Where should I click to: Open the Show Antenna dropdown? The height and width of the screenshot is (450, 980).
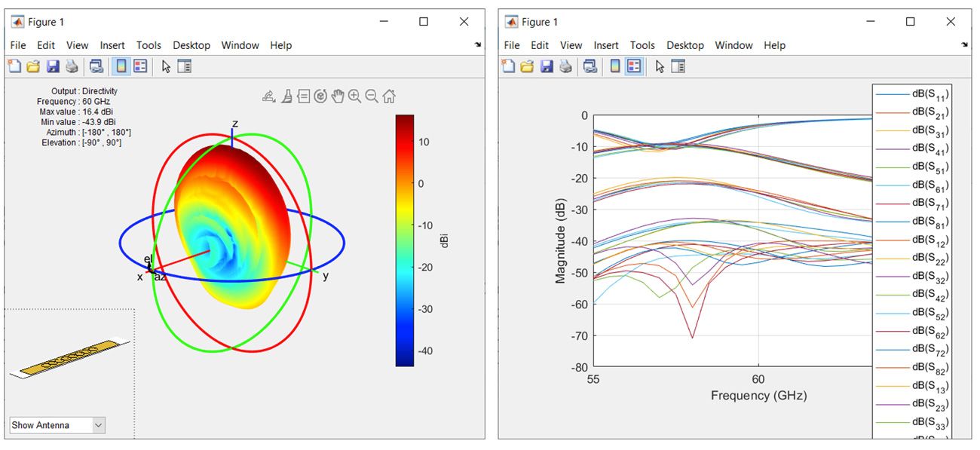[57, 424]
